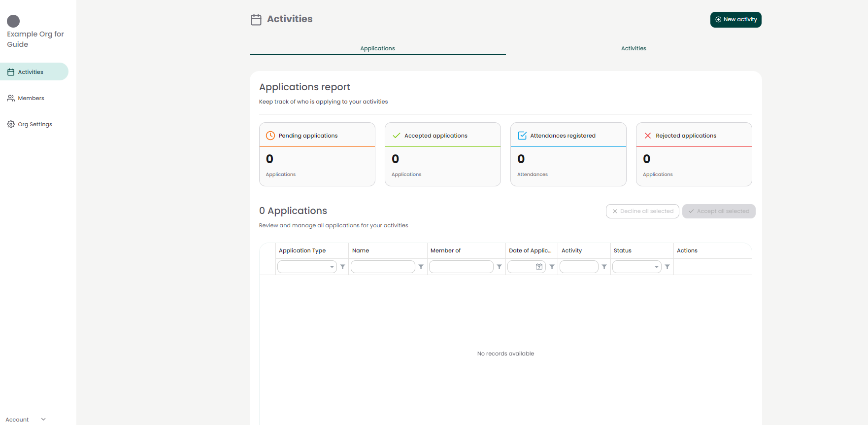
Task: Open the calendar date picker icon
Action: point(539,267)
